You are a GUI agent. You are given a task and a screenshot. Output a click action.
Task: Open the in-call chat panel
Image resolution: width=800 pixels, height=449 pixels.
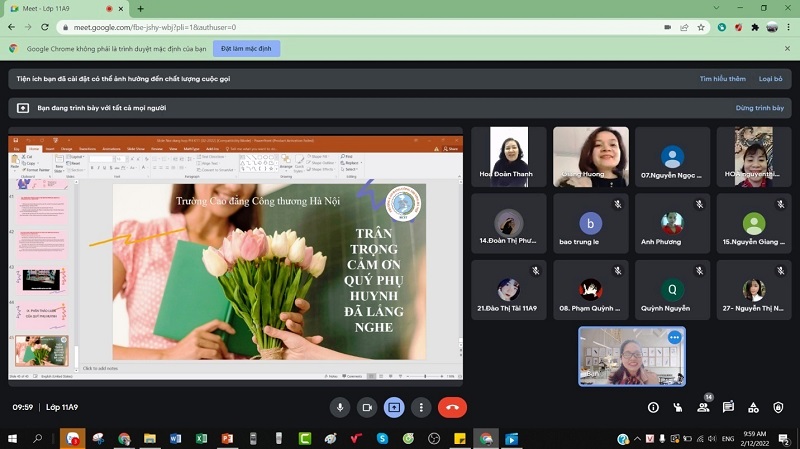click(x=728, y=407)
